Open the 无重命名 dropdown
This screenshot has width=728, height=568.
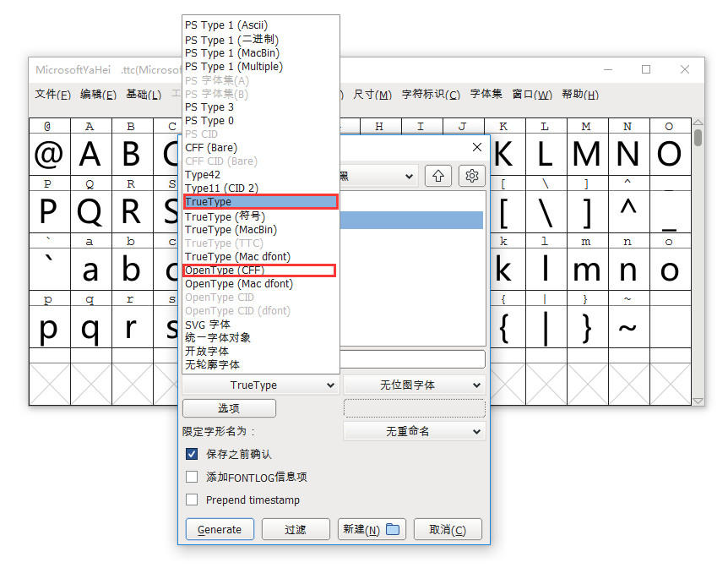click(414, 433)
